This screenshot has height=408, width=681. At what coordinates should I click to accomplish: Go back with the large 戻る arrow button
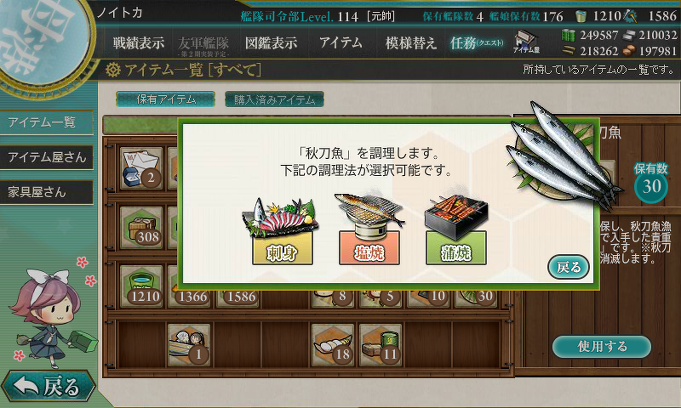[x=48, y=386]
